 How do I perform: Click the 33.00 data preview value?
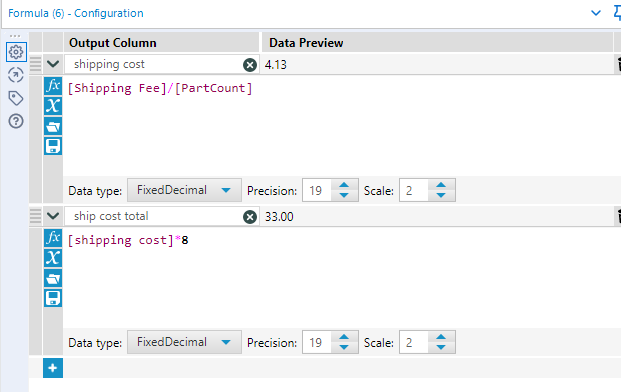tap(279, 217)
